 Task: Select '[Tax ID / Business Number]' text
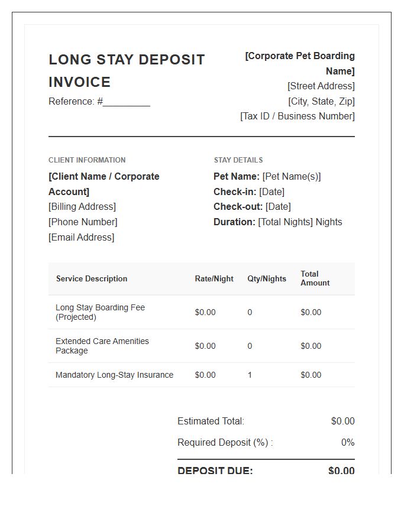pyautogui.click(x=297, y=116)
